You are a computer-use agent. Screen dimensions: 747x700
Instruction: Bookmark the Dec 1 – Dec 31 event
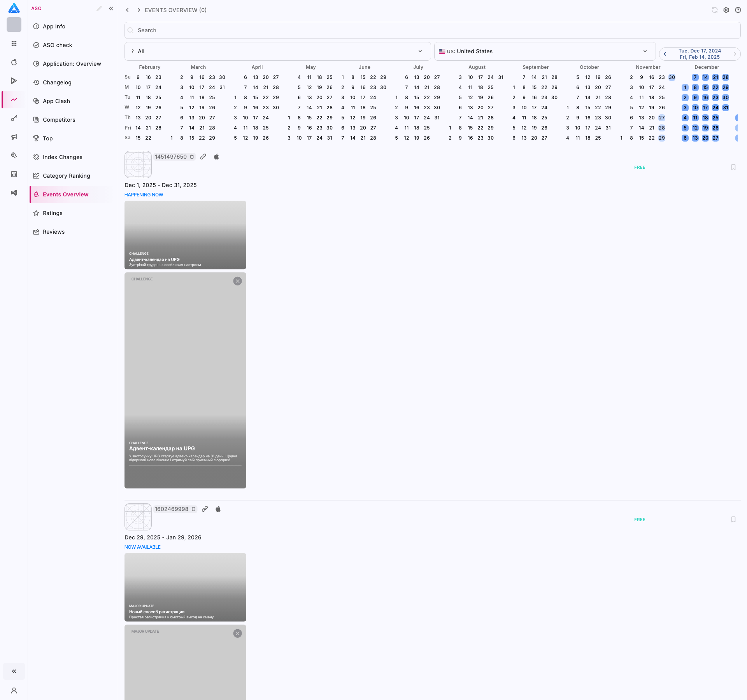[x=733, y=167]
